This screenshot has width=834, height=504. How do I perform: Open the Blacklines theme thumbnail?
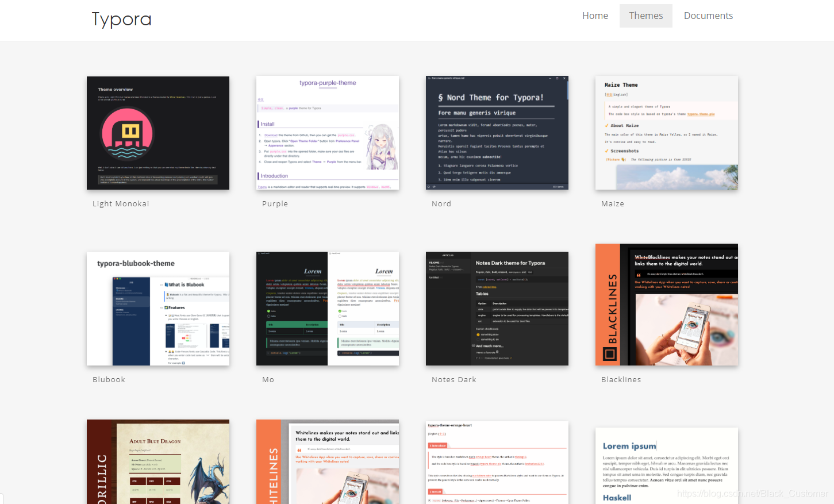click(667, 305)
